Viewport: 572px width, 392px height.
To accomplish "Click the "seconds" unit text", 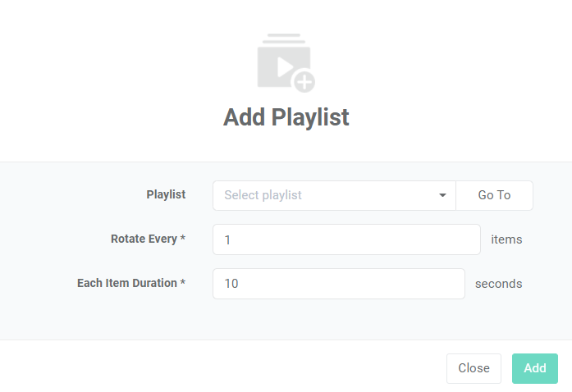I will [x=498, y=284].
